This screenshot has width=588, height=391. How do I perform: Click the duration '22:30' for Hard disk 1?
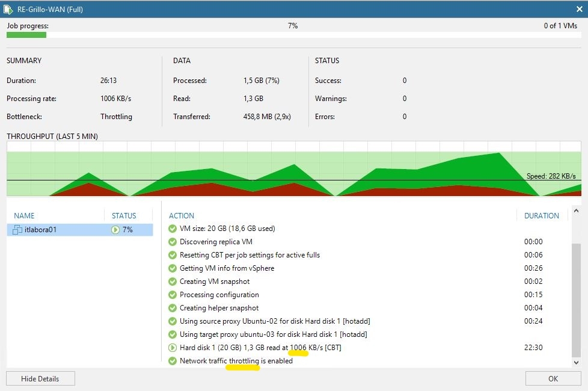point(533,348)
